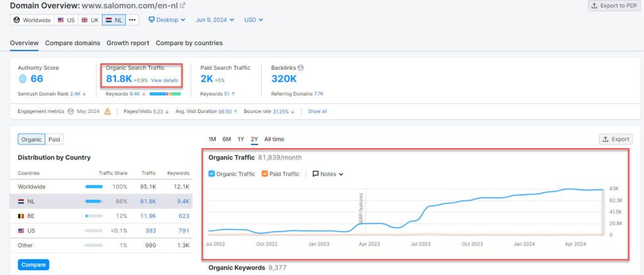
Task: Switch to Overview tab
Action: pyautogui.click(x=25, y=43)
